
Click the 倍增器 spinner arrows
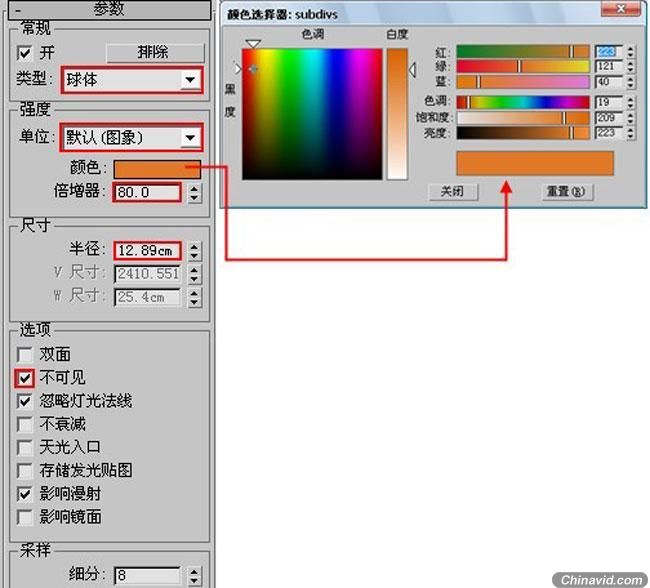[194, 193]
